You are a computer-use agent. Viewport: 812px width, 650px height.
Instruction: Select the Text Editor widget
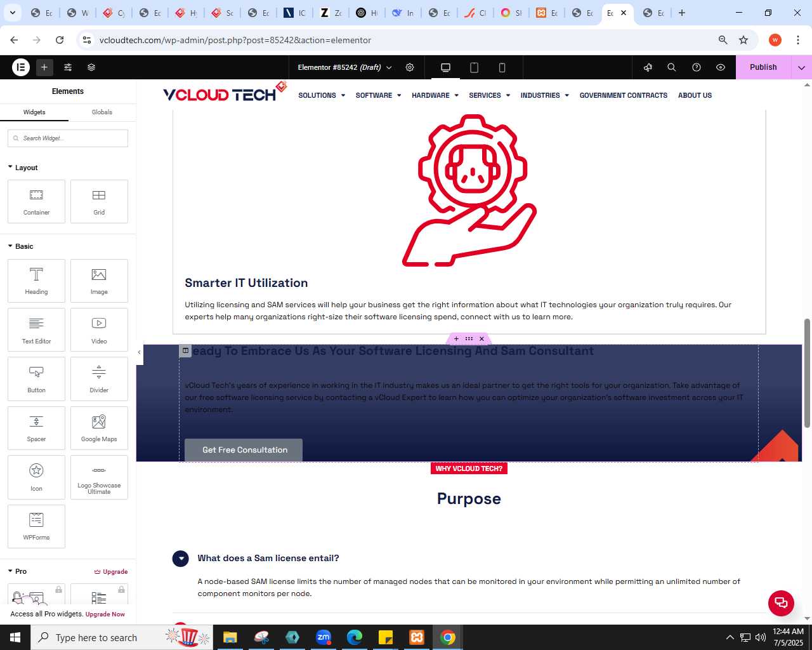point(36,329)
